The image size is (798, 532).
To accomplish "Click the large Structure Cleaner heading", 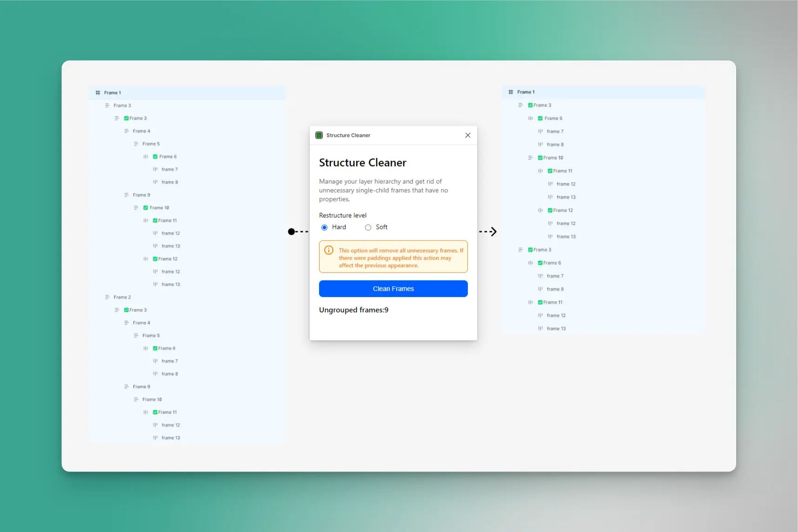I will (362, 163).
